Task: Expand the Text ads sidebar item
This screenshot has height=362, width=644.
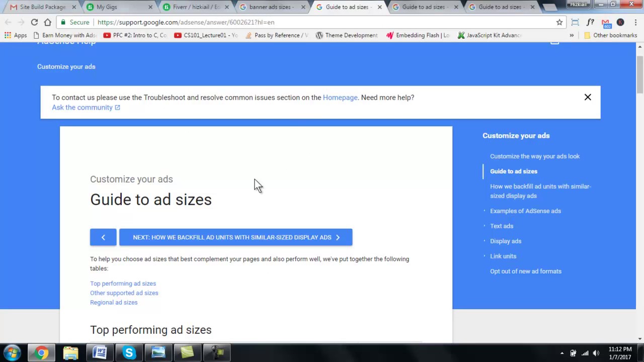Action: point(502,226)
